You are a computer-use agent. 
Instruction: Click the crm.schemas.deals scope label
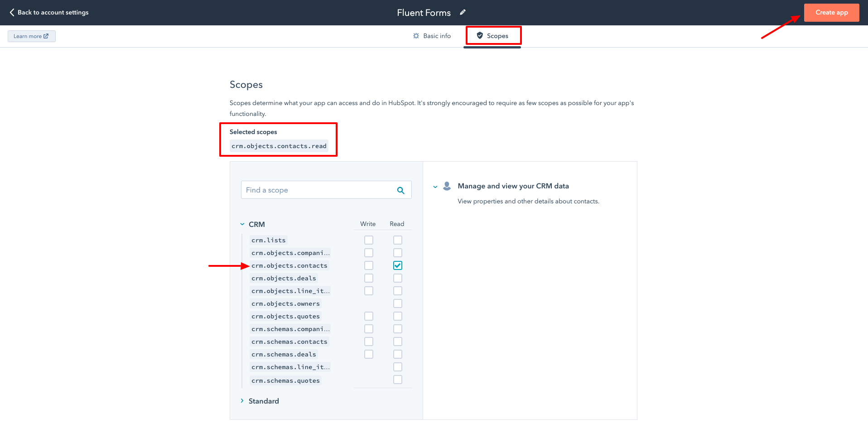point(284,354)
